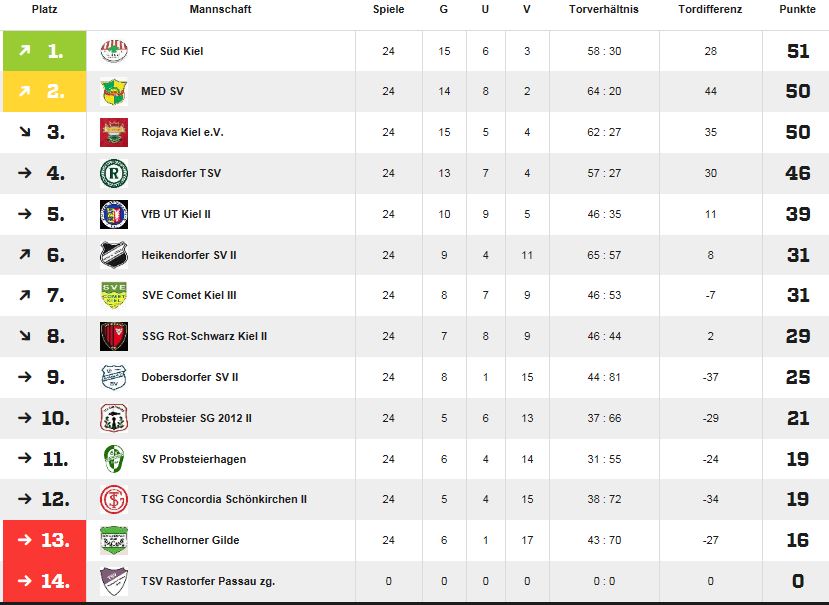Select the Platz column header
The width and height of the screenshot is (829, 605).
click(x=44, y=9)
